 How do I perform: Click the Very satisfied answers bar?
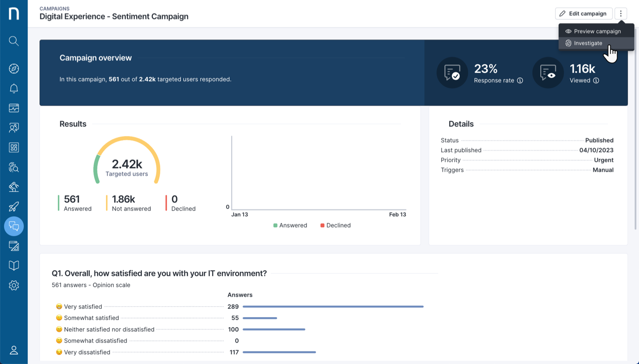(x=333, y=307)
